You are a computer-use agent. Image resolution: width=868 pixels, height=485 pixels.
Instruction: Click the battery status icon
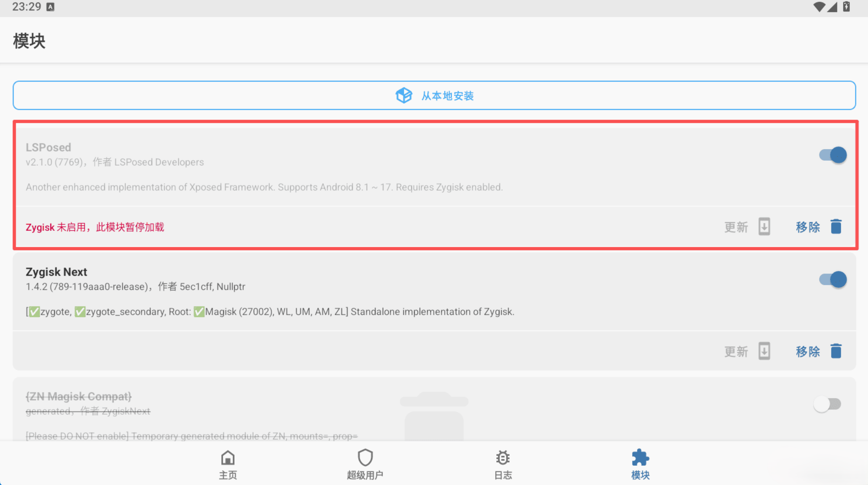[x=846, y=7]
